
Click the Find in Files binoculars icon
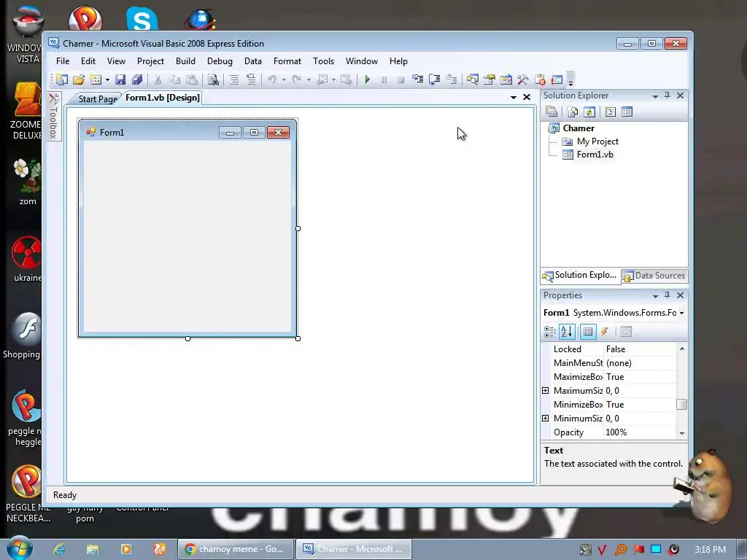[x=214, y=79]
